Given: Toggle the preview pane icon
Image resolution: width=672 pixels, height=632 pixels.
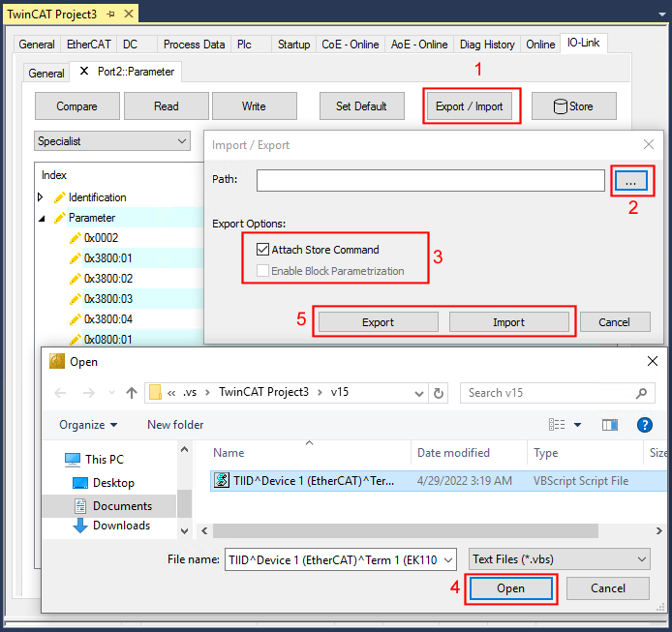Looking at the screenshot, I should click(609, 425).
